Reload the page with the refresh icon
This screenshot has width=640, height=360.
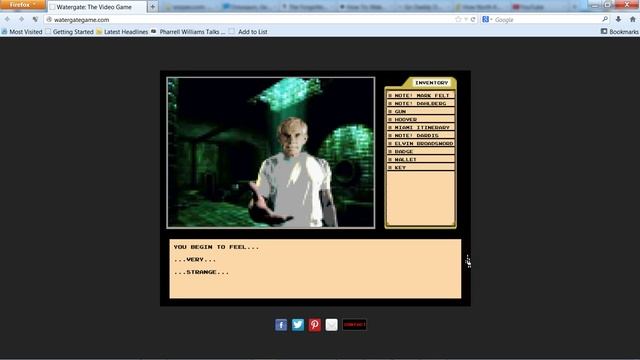click(x=473, y=19)
